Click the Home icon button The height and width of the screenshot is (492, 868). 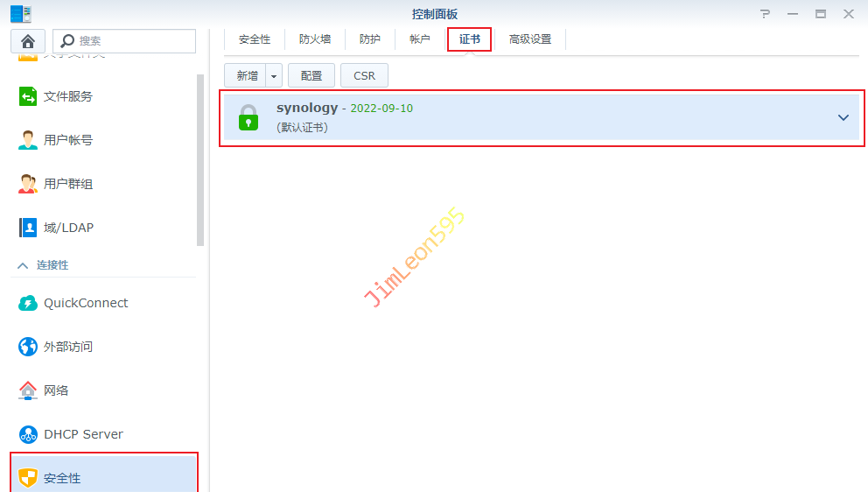pyautogui.click(x=28, y=41)
